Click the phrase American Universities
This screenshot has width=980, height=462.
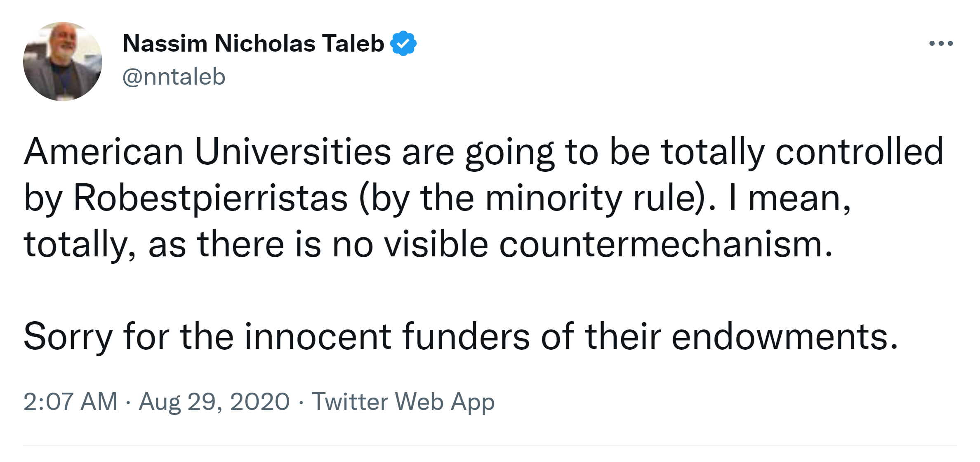click(207, 152)
